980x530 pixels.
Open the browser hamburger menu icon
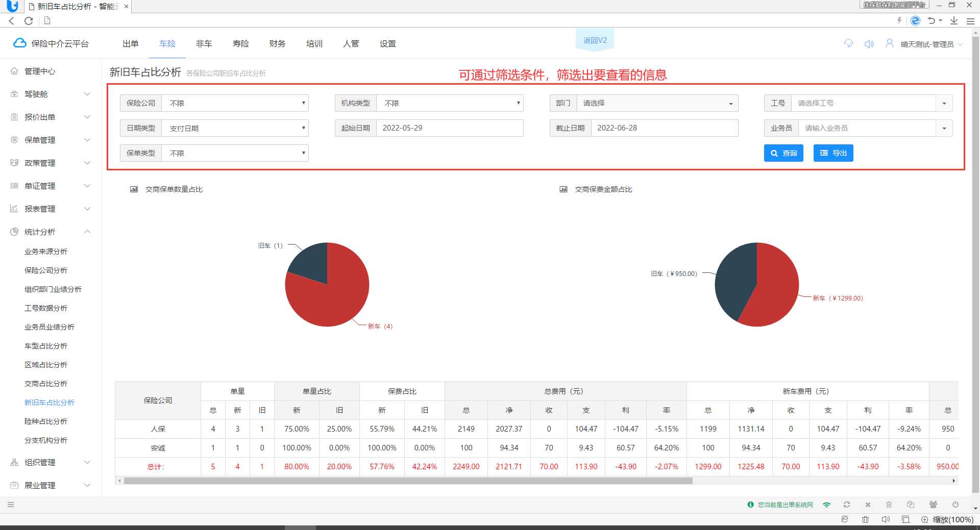[970, 21]
